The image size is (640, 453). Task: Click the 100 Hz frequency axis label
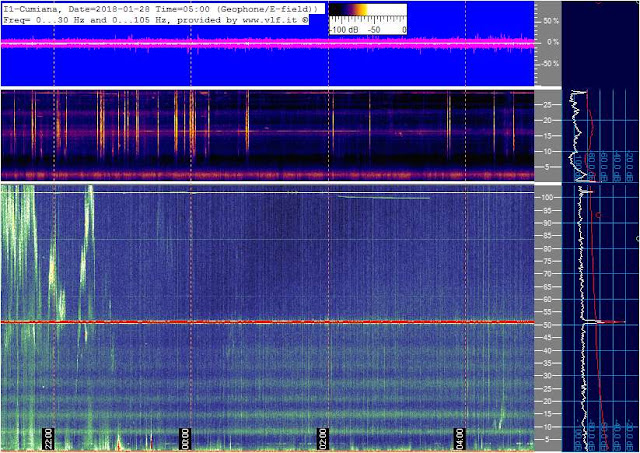(x=547, y=198)
